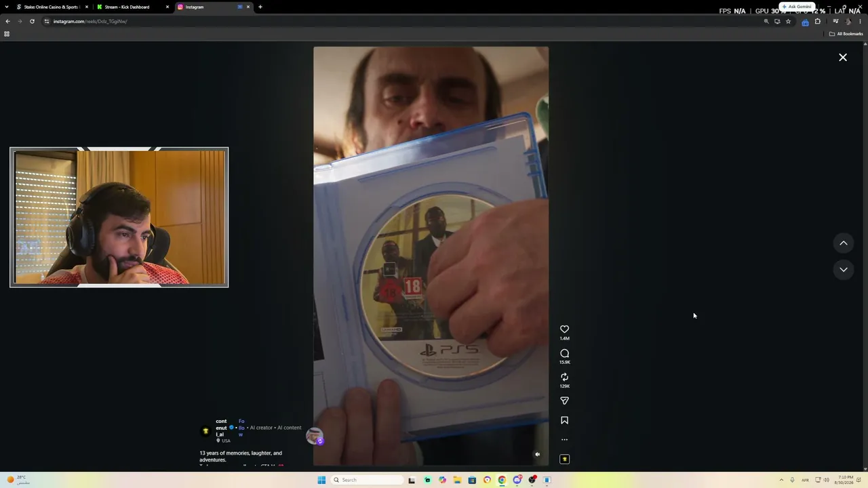This screenshot has width=868, height=488.
Task: Show hidden system tray icons
Action: click(x=781, y=480)
